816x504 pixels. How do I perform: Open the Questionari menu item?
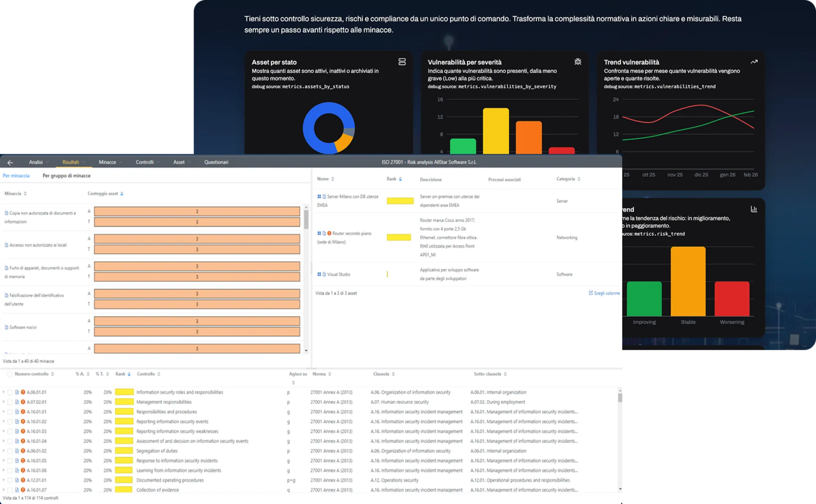tap(216, 162)
